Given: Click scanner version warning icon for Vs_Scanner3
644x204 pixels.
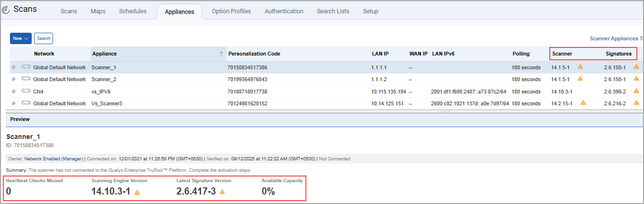Looking at the screenshot, I should pyautogui.click(x=583, y=103).
